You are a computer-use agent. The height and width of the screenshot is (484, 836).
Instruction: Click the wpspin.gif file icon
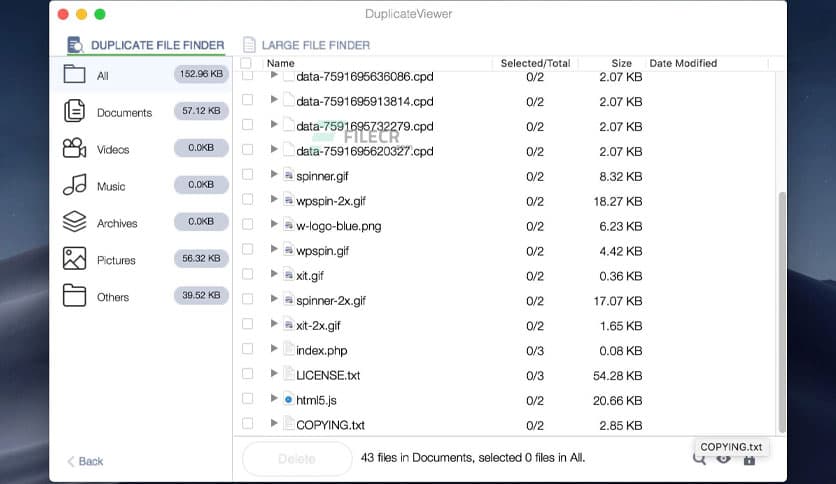288,249
